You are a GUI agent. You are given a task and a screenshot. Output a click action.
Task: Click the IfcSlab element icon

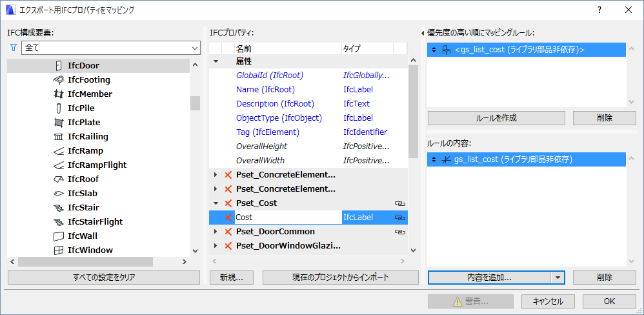[58, 194]
